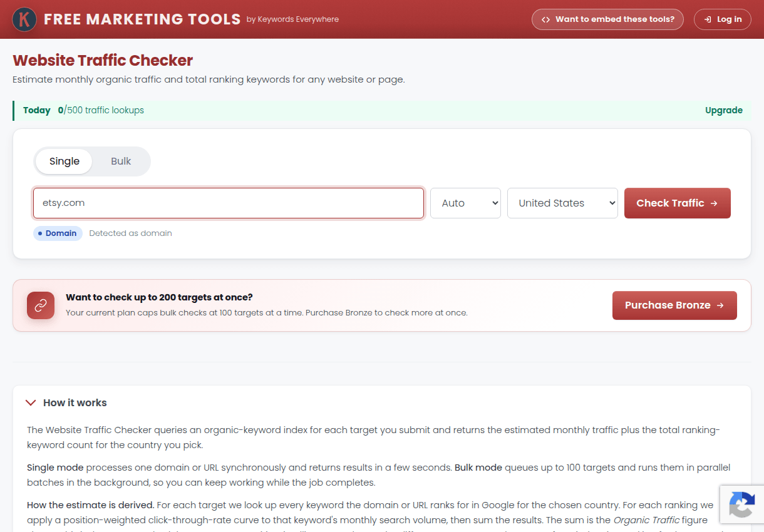Viewport: 764px width, 532px height.
Task: Open the Auto type dropdown
Action: pos(465,203)
